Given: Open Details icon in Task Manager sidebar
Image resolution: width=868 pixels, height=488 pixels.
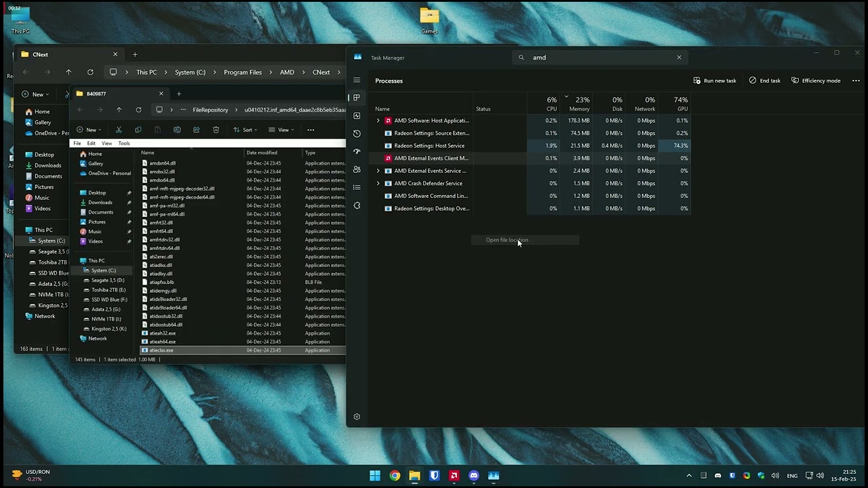Looking at the screenshot, I should tap(357, 187).
